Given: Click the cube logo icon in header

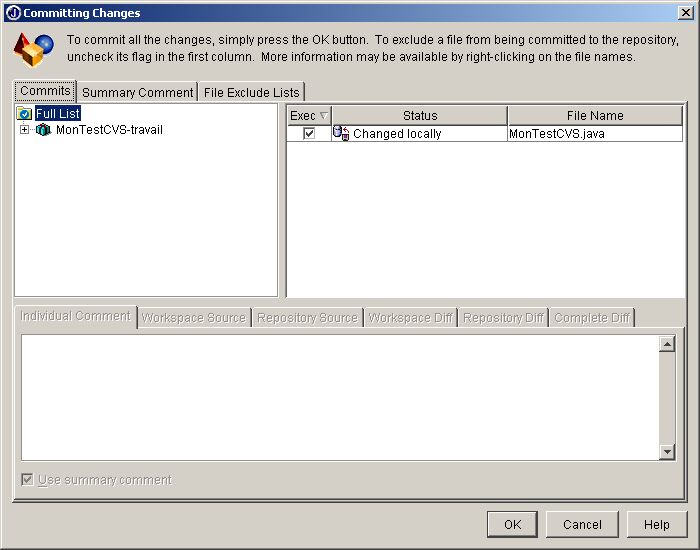Looking at the screenshot, I should coord(33,50).
